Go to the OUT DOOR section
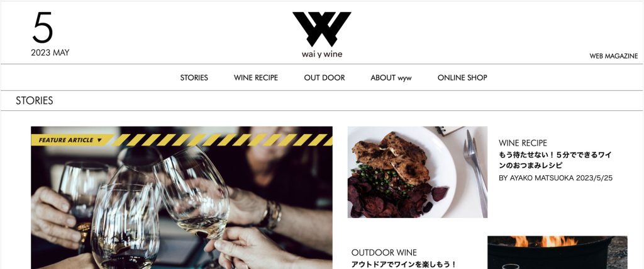 (325, 77)
